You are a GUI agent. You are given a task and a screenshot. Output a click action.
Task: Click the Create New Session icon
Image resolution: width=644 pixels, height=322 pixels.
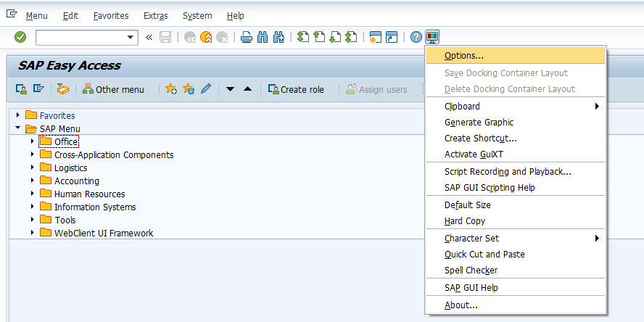[376, 38]
